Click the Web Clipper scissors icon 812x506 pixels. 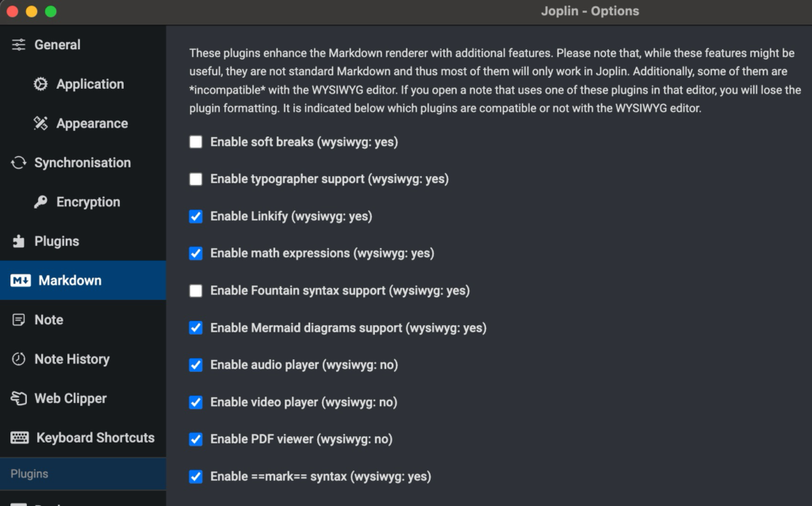pos(19,398)
